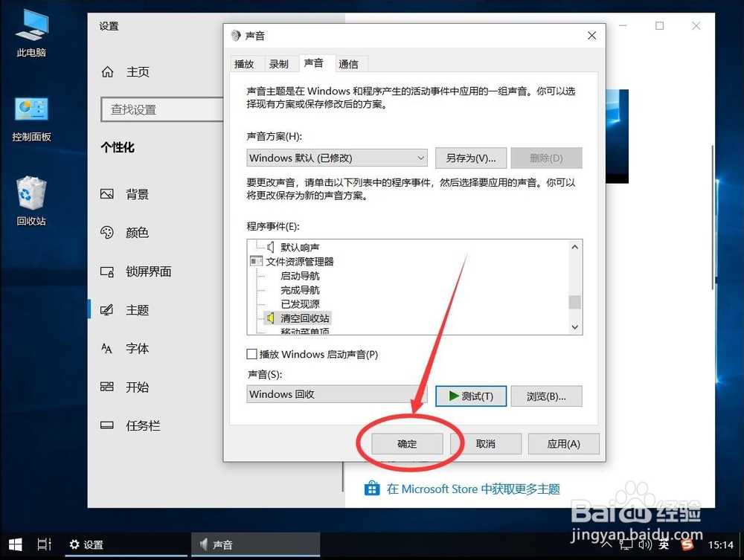Select the Lock screen icon in Settings

106,271
